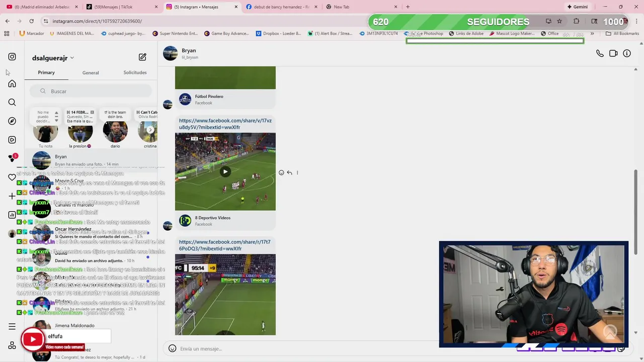Image resolution: width=644 pixels, height=362 pixels.
Task: Switch to TikTok Mensajes browser tab
Action: [x=121, y=7]
